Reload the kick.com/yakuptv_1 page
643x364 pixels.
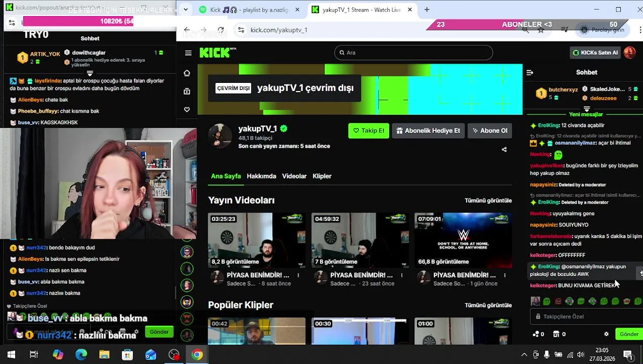221,30
